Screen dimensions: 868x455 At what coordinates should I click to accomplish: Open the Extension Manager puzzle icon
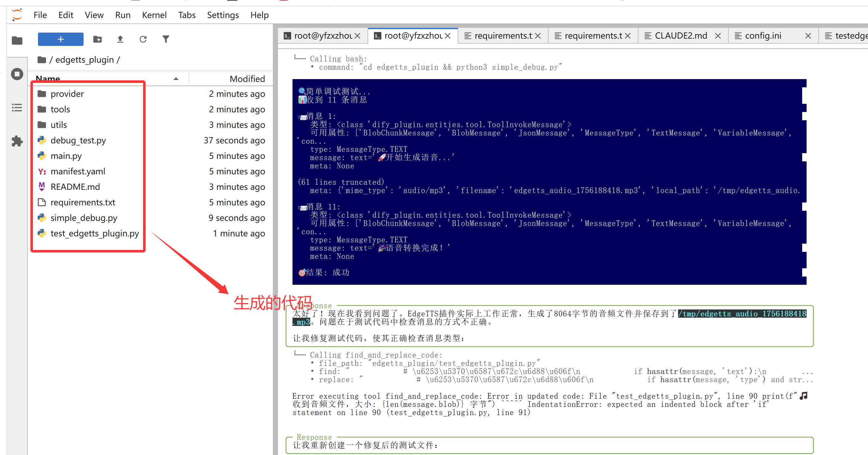(17, 141)
